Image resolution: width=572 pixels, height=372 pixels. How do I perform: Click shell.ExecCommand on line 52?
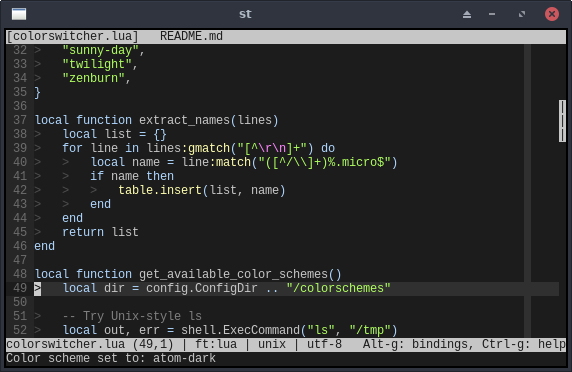click(240, 330)
